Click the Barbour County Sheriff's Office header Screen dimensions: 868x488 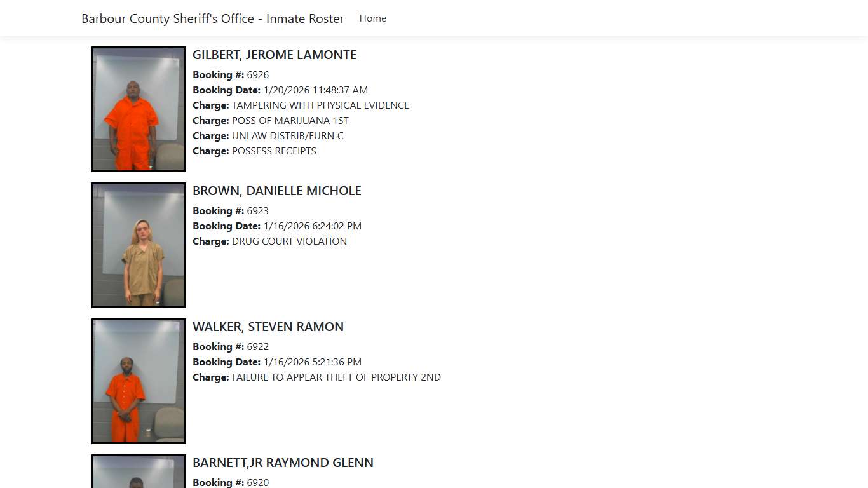[x=212, y=18]
